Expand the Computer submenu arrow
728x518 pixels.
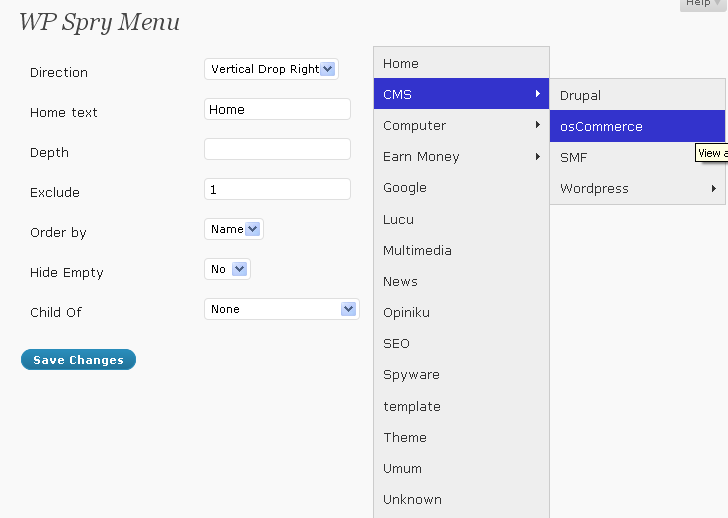pos(538,125)
